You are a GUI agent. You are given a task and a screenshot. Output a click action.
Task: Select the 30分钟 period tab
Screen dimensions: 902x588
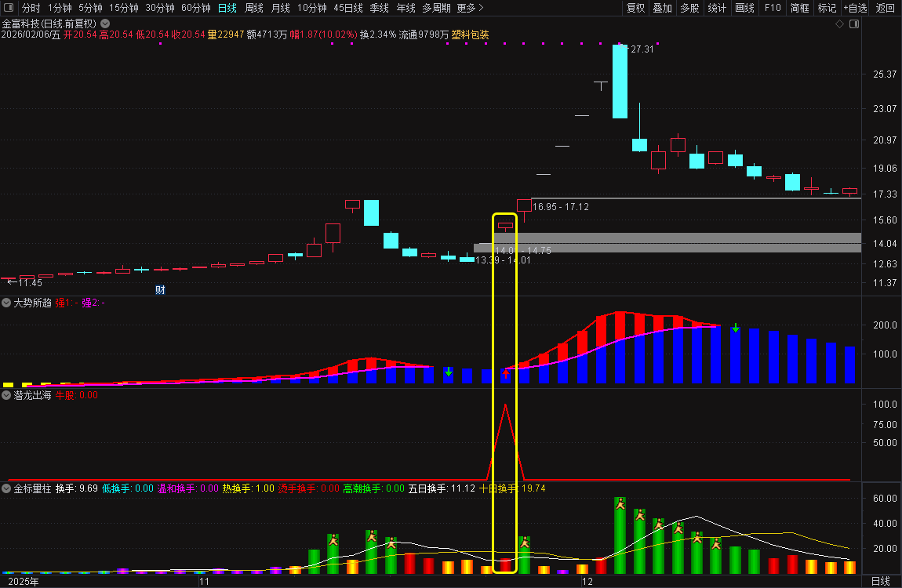160,8
